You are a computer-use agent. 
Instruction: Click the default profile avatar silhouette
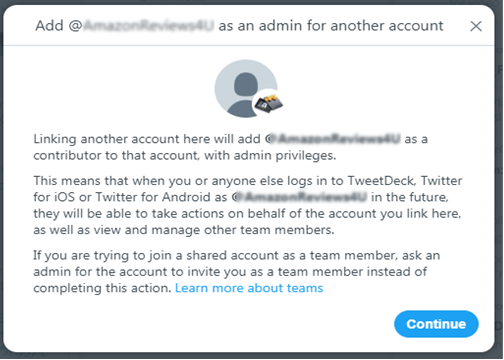click(246, 89)
